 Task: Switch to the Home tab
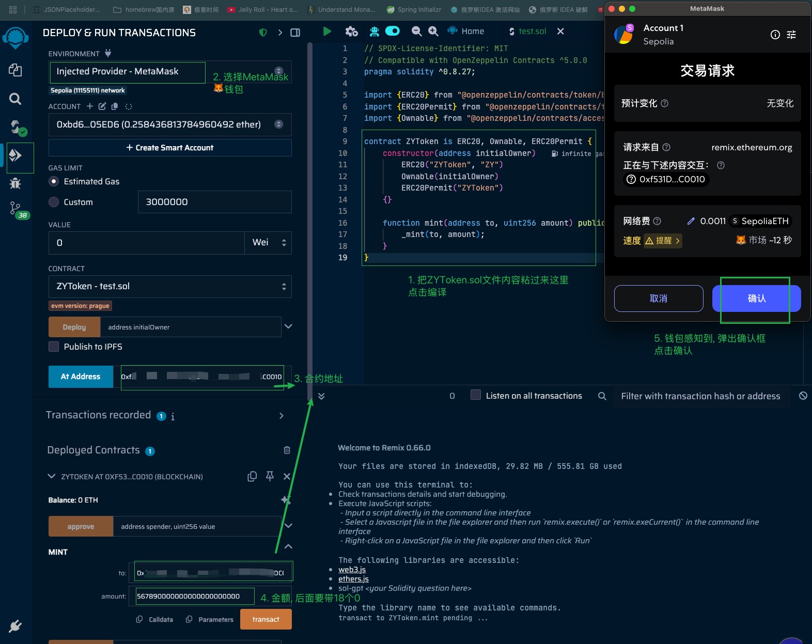coord(466,32)
